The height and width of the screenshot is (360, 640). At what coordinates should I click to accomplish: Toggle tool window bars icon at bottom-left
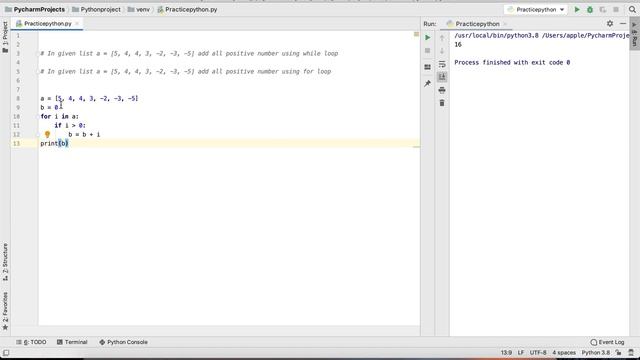point(6,353)
